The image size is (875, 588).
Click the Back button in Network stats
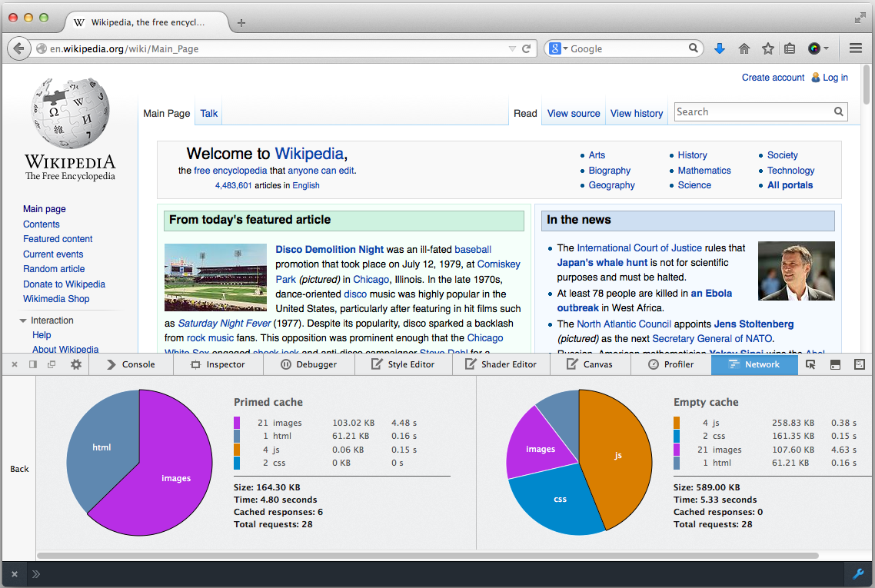19,469
